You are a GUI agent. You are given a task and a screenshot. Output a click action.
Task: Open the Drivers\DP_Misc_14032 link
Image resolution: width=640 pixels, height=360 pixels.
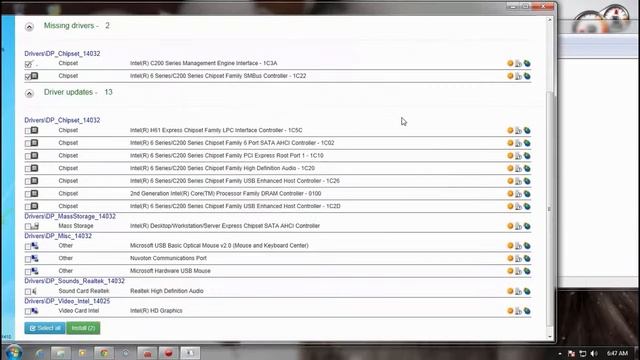(58, 236)
